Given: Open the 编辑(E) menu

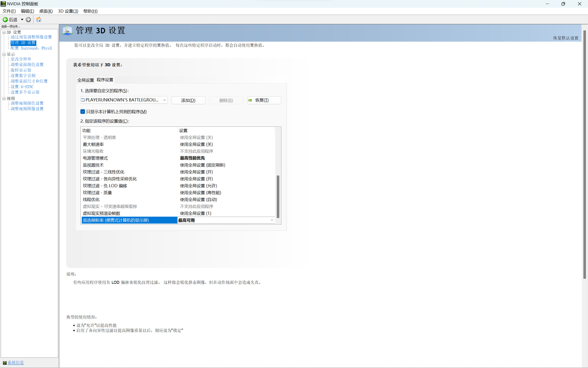Looking at the screenshot, I should tap(27, 11).
